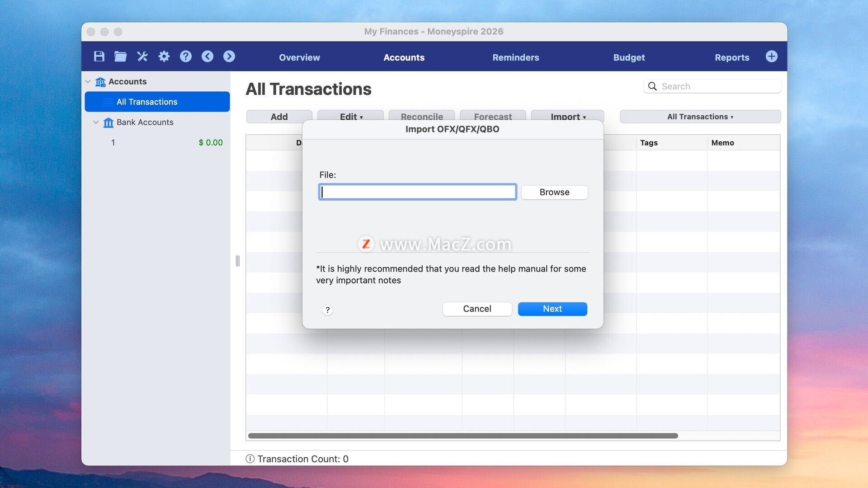Open the tools wrench icon
This screenshot has width=868, height=488.
[x=142, y=56]
